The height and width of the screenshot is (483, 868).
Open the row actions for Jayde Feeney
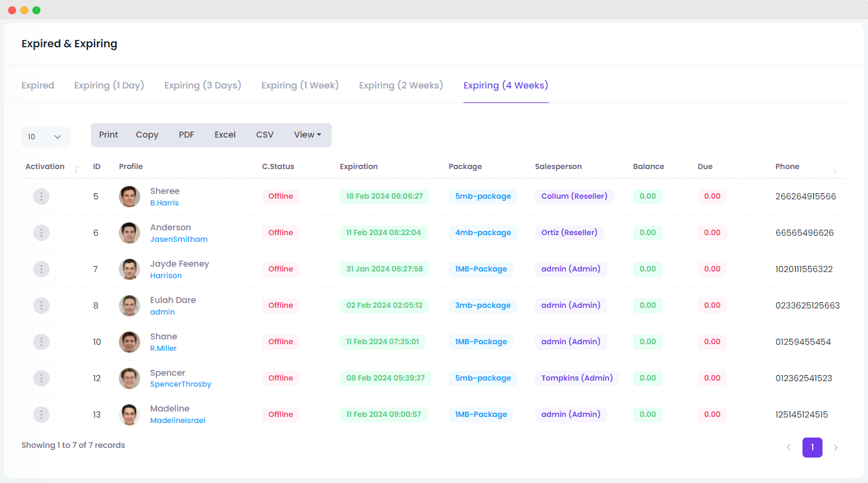41,269
